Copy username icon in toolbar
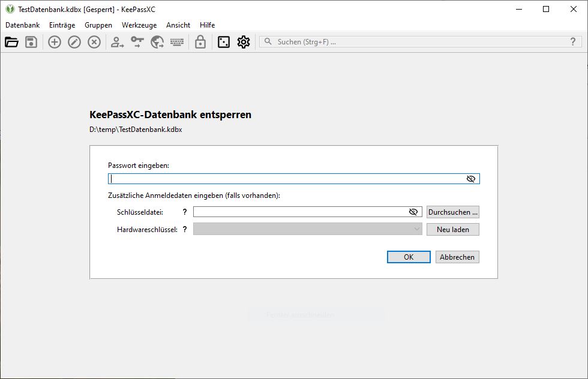This screenshot has width=588, height=379. tap(118, 42)
